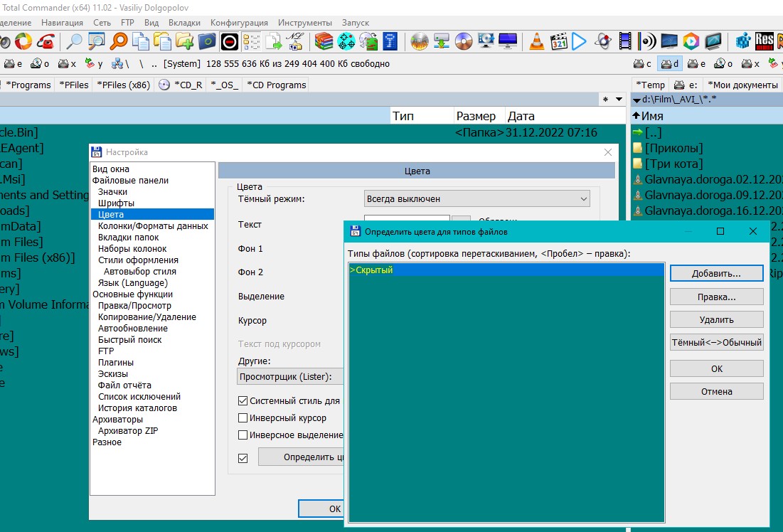Open left panel favorites asterisk button

pos(605,100)
